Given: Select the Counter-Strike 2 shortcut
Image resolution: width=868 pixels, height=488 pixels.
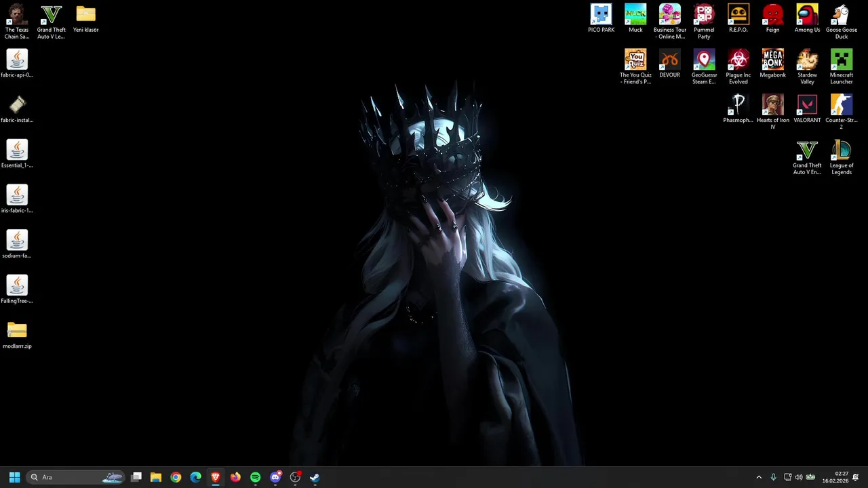Looking at the screenshot, I should pyautogui.click(x=842, y=112).
